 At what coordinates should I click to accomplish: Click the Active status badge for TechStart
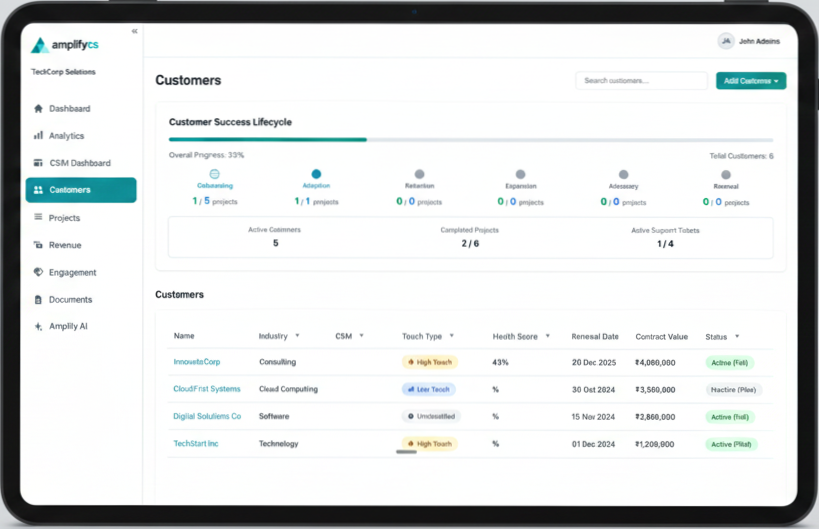click(x=731, y=444)
